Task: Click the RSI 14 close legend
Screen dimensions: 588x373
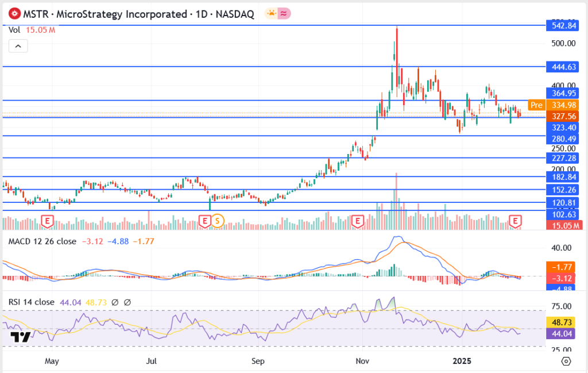Action: 32,302
